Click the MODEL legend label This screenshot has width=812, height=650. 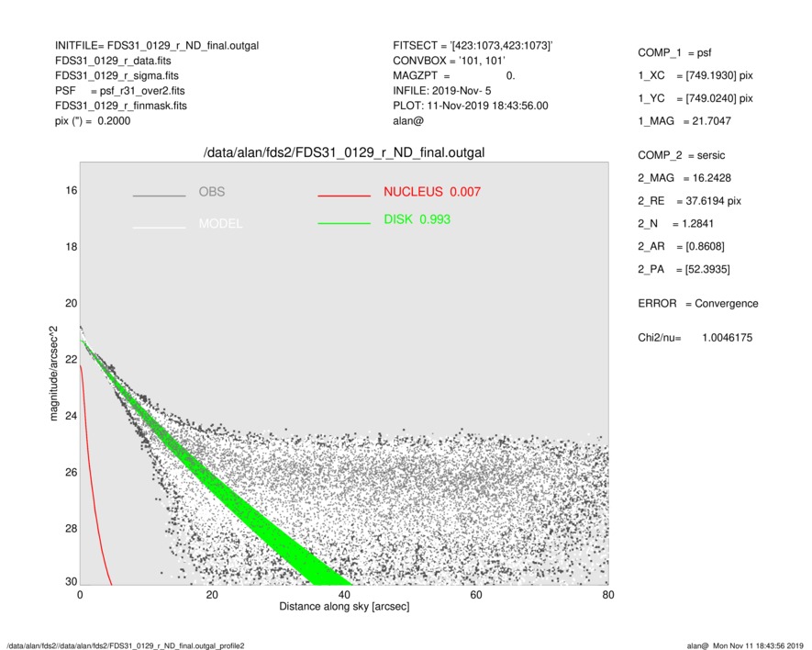click(220, 224)
